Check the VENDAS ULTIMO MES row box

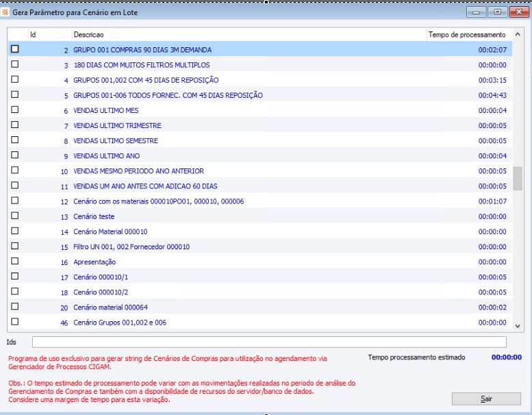click(14, 110)
